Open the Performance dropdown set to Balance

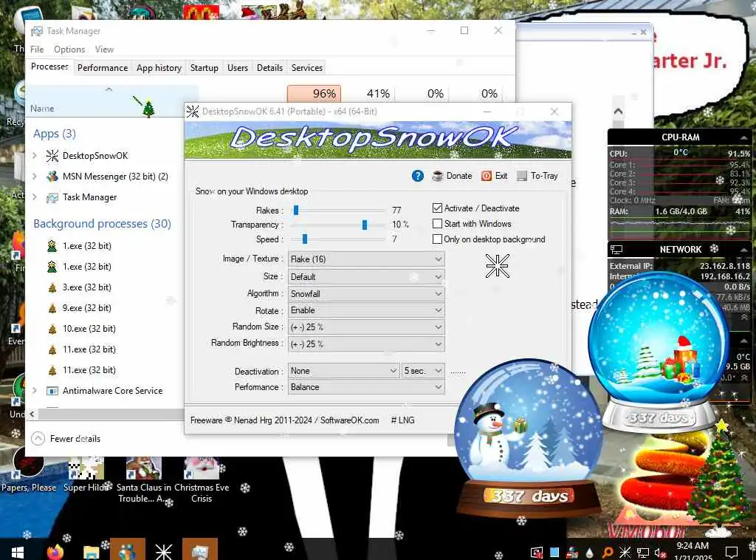(366, 387)
